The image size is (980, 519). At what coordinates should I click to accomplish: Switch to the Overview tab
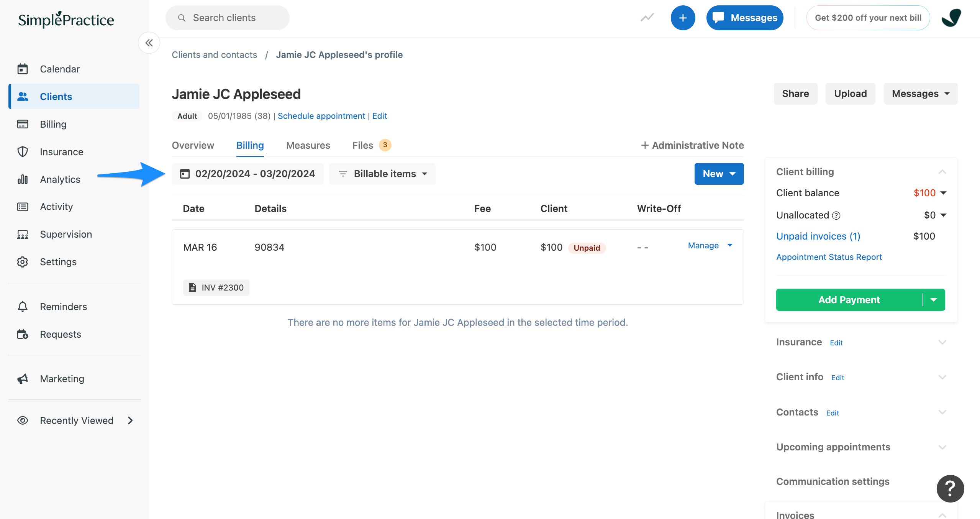point(192,145)
